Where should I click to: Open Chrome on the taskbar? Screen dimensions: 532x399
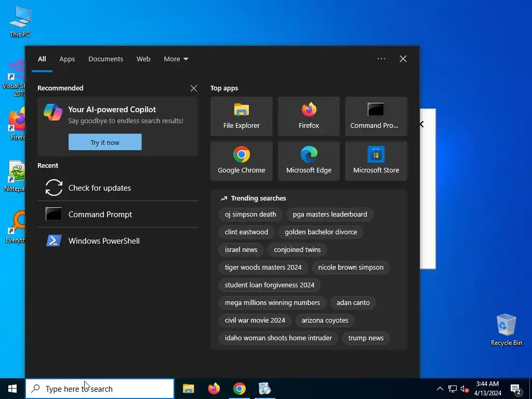[239, 389]
